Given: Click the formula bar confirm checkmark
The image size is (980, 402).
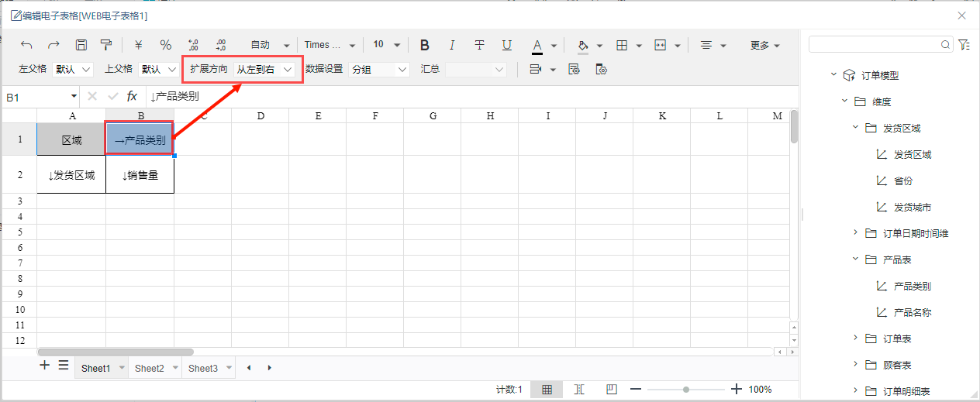Looking at the screenshot, I should click(112, 96).
